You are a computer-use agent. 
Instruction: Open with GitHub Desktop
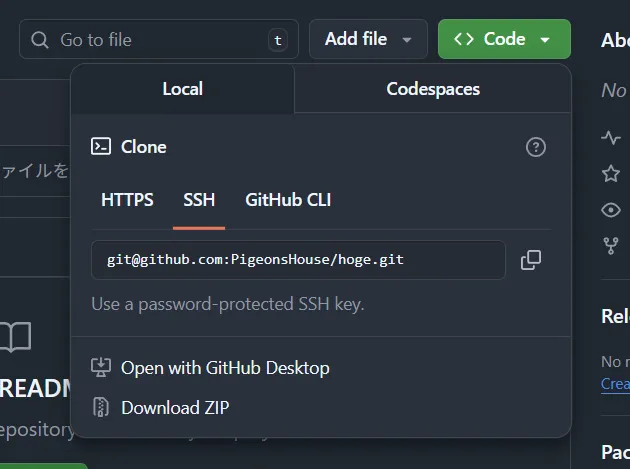[x=225, y=368]
